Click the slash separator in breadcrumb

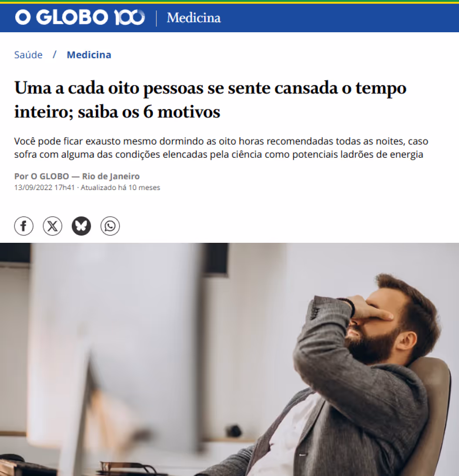click(54, 54)
